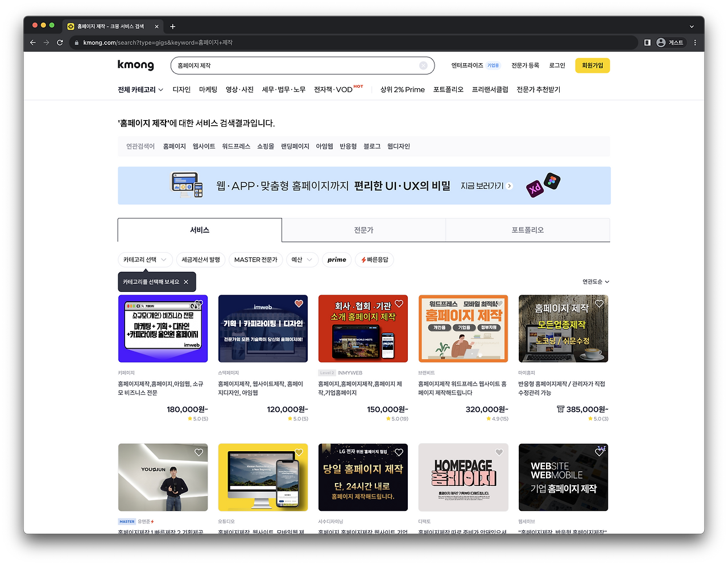The height and width of the screenshot is (565, 728).
Task: Click the 회원가입 button
Action: point(592,65)
